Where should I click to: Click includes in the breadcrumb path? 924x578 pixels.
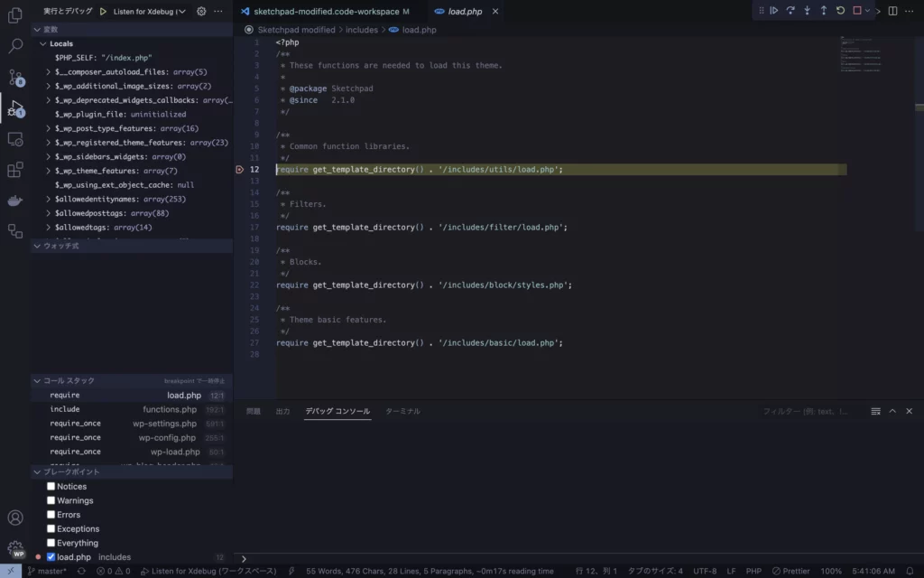coord(362,30)
